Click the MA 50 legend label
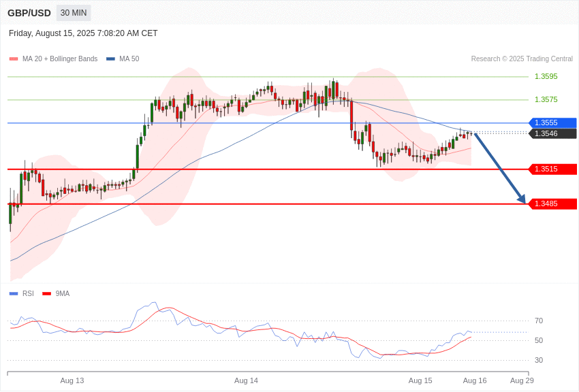The width and height of the screenshot is (579, 392). 129,59
